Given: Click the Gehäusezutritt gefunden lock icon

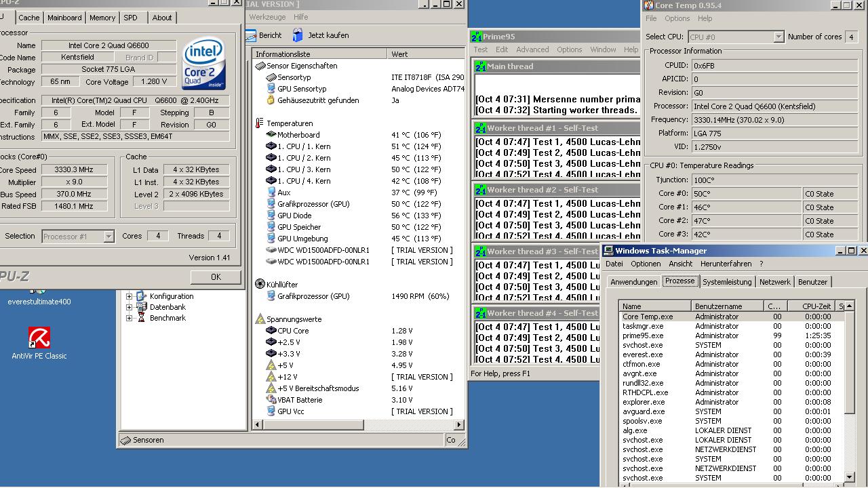Looking at the screenshot, I should (x=271, y=100).
